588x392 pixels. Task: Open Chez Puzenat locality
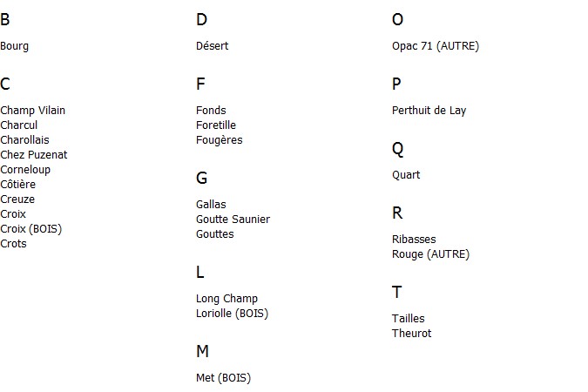click(34, 154)
